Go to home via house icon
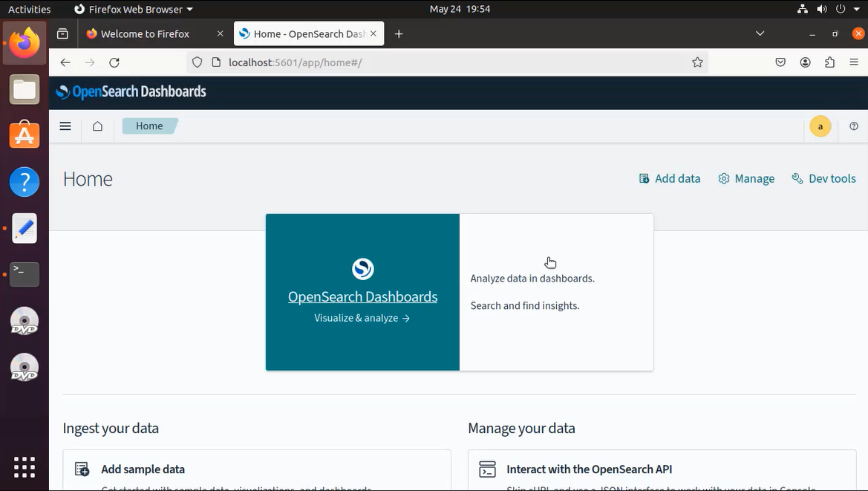Viewport: 868px width, 491px height. coord(97,126)
